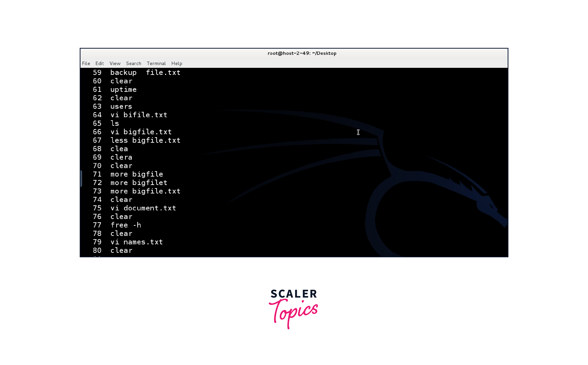Image resolution: width=588 pixels, height=365 pixels.
Task: Open the Edit menu
Action: tap(100, 63)
